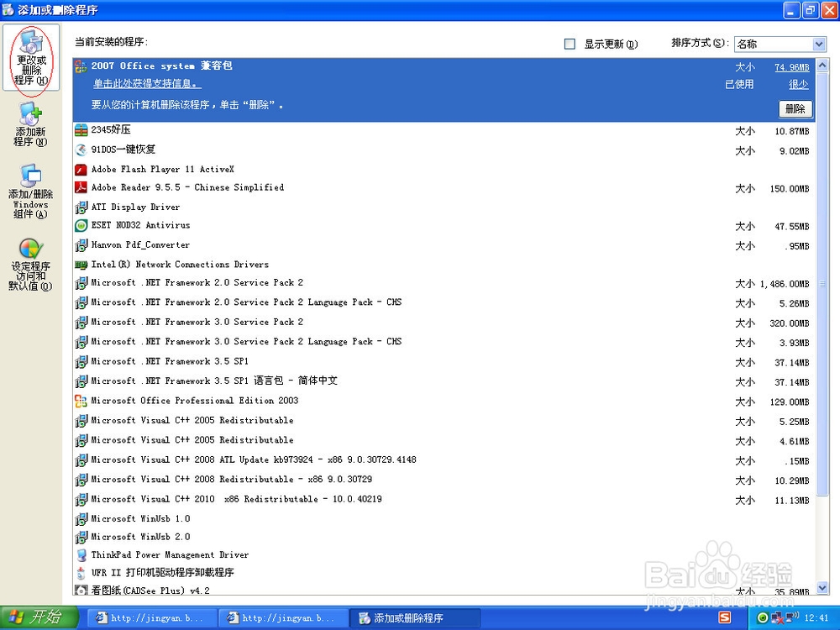Select Microsoft .NET Framework 2.0 Service Pack 2

[444, 283]
